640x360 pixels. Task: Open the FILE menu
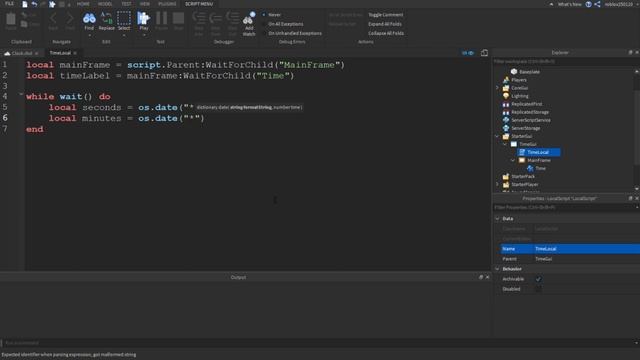(9, 4)
